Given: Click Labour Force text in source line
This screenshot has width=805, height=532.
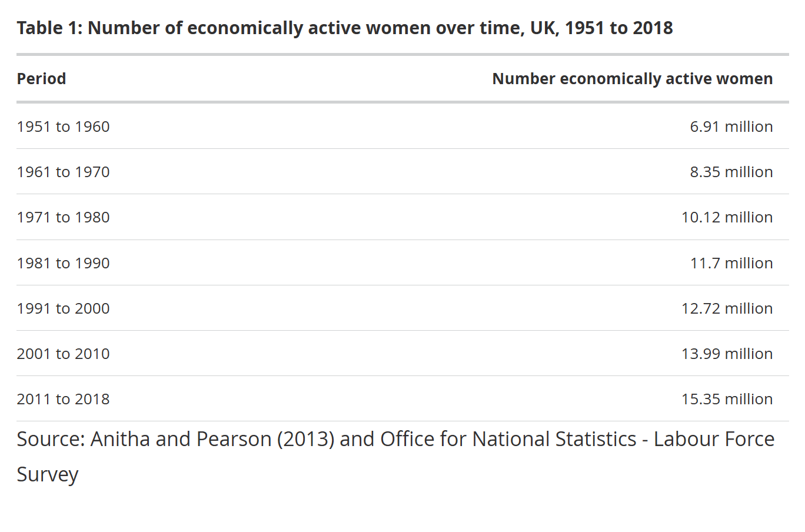Looking at the screenshot, I should 714,439.
